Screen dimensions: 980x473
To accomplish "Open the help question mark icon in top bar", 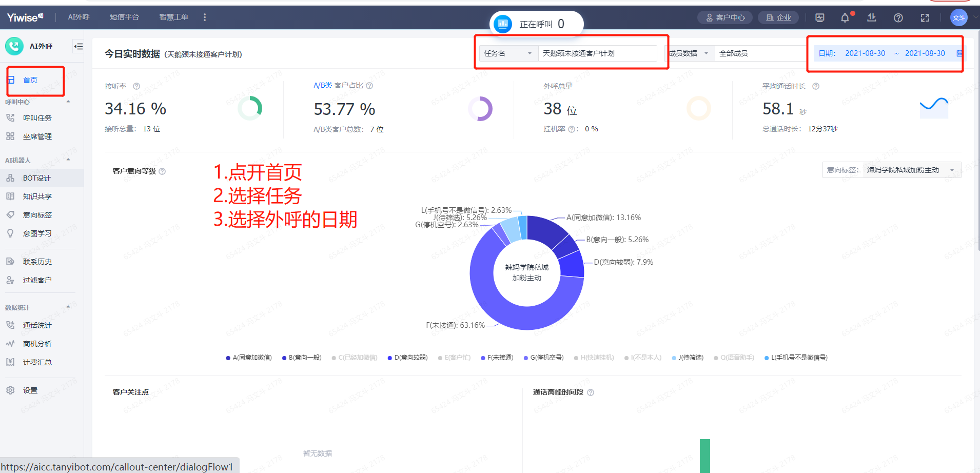I will click(898, 18).
